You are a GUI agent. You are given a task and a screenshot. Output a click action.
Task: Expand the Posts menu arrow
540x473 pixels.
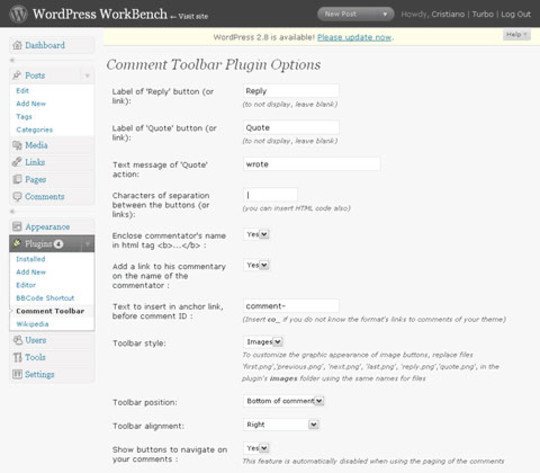87,75
